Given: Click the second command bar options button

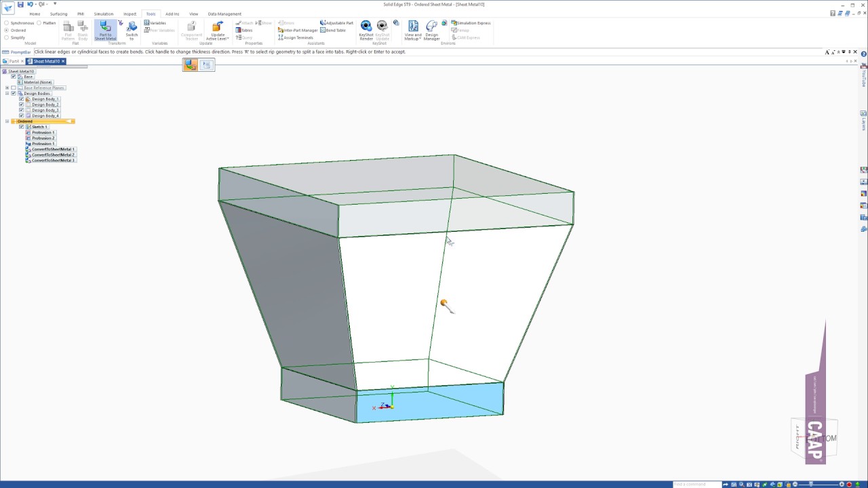Looking at the screenshot, I should click(206, 64).
